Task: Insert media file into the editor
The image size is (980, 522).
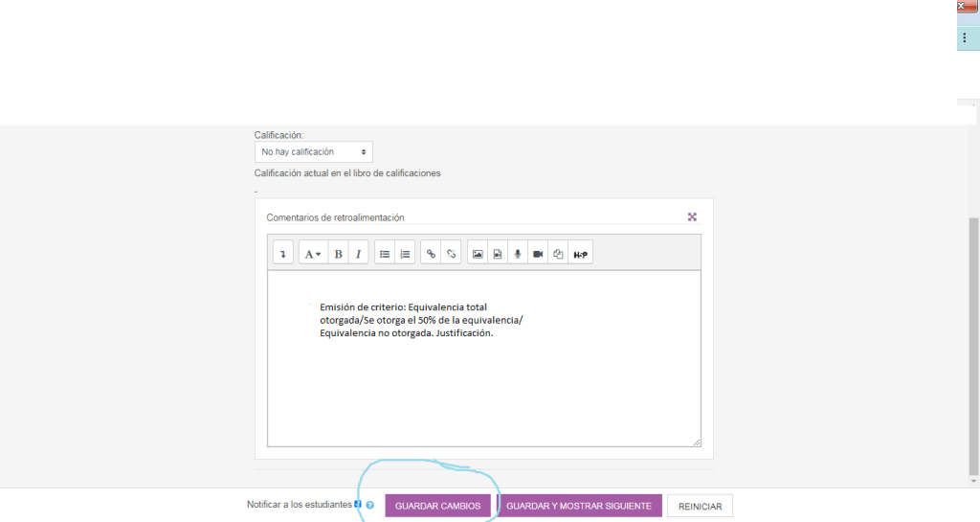Action: tap(498, 254)
